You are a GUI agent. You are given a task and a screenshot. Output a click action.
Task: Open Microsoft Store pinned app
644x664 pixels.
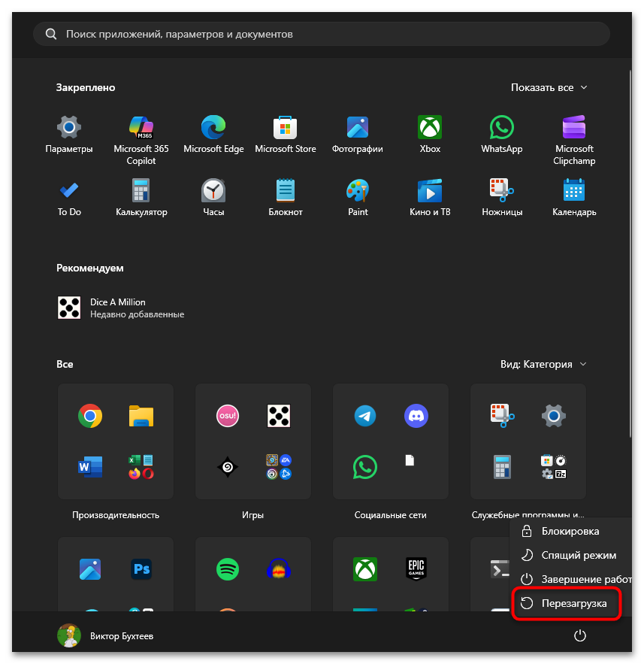click(x=286, y=135)
